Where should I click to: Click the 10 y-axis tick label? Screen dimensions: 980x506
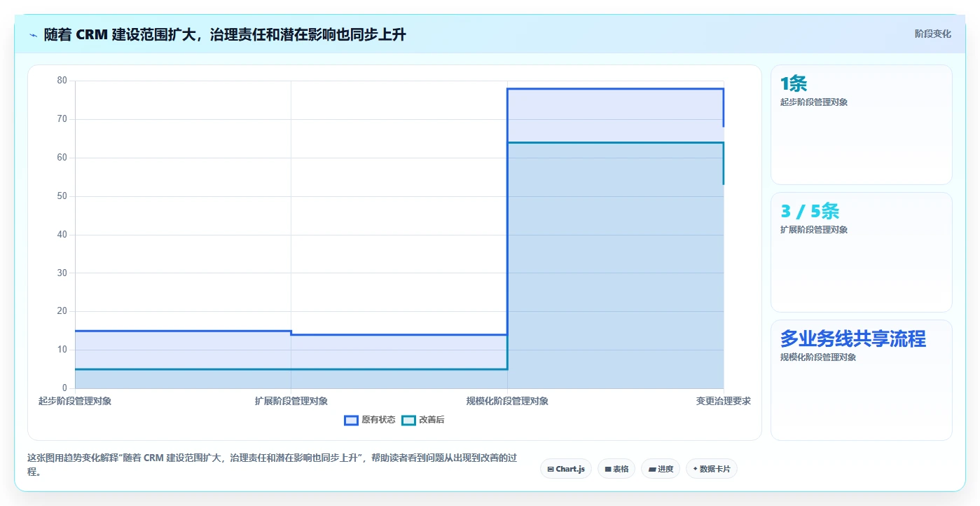62,350
